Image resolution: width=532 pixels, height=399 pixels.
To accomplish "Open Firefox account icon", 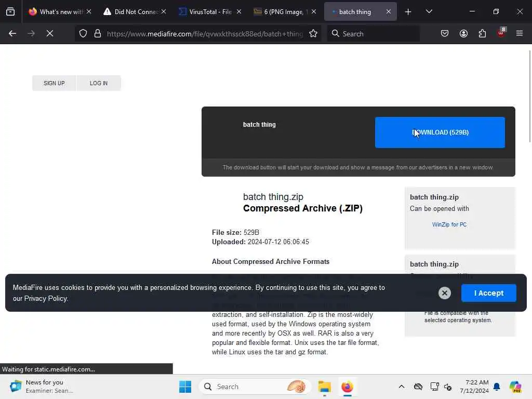I will point(463,34).
